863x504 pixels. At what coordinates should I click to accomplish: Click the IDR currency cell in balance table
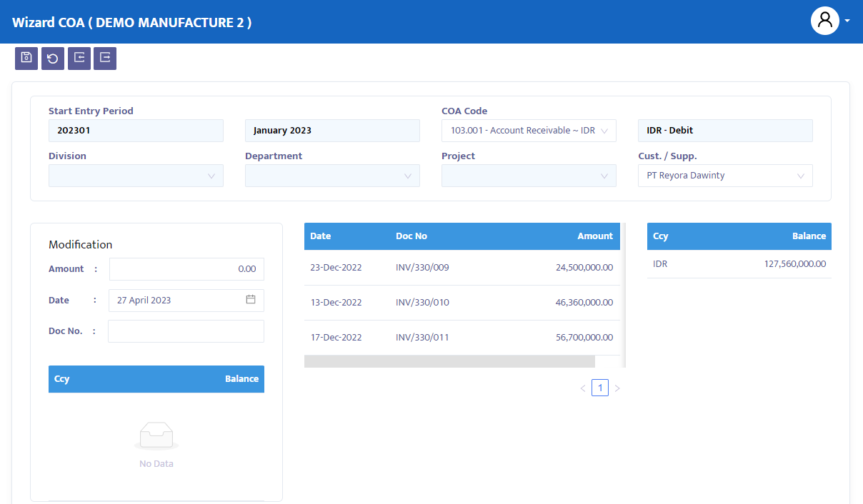coord(660,264)
